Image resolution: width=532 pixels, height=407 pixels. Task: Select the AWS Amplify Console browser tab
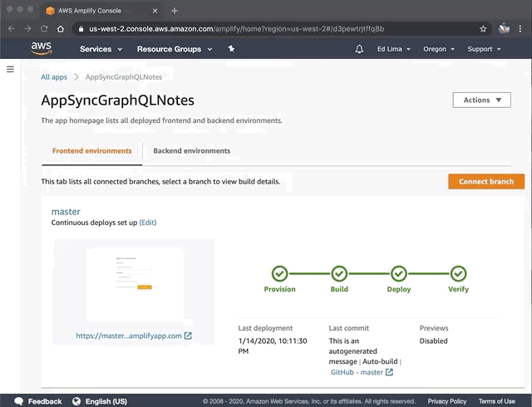pos(101,11)
